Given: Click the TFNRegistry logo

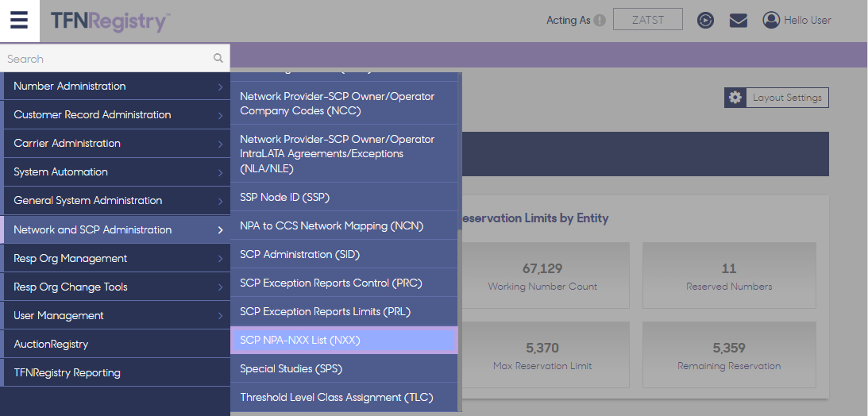Looking at the screenshot, I should click(110, 21).
